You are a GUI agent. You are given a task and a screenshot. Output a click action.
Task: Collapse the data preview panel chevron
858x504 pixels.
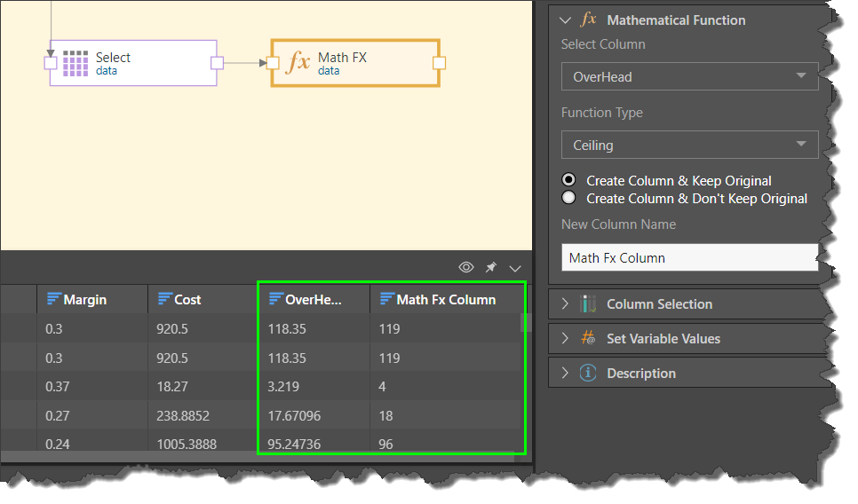(x=515, y=268)
